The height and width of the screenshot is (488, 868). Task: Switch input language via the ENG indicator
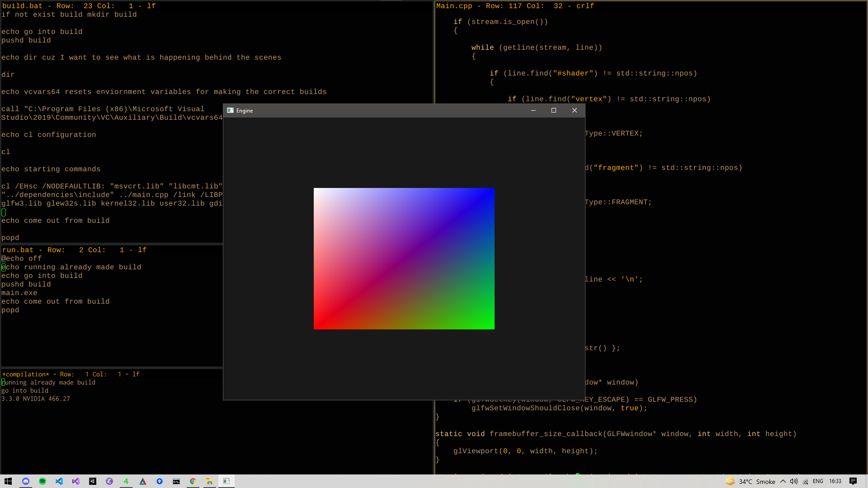[818, 481]
